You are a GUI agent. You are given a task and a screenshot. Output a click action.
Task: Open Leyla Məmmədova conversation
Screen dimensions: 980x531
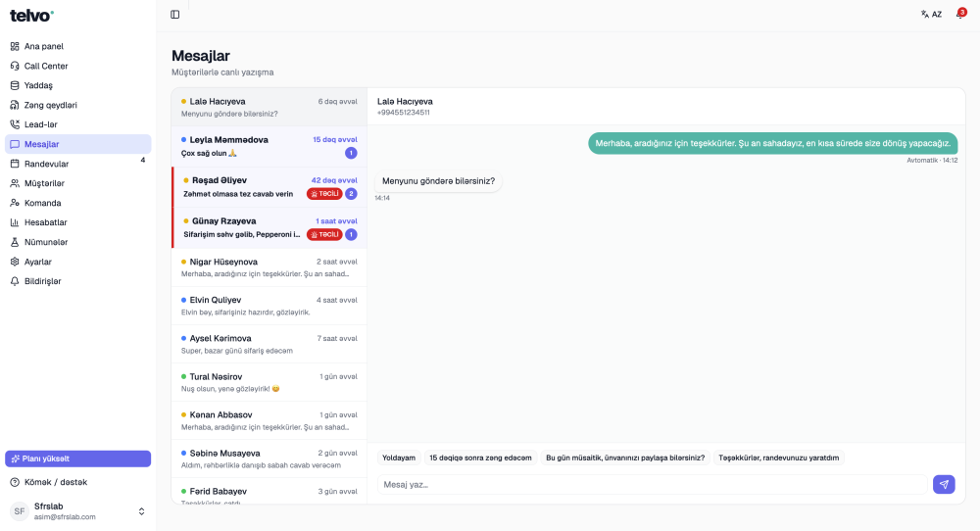coord(269,146)
